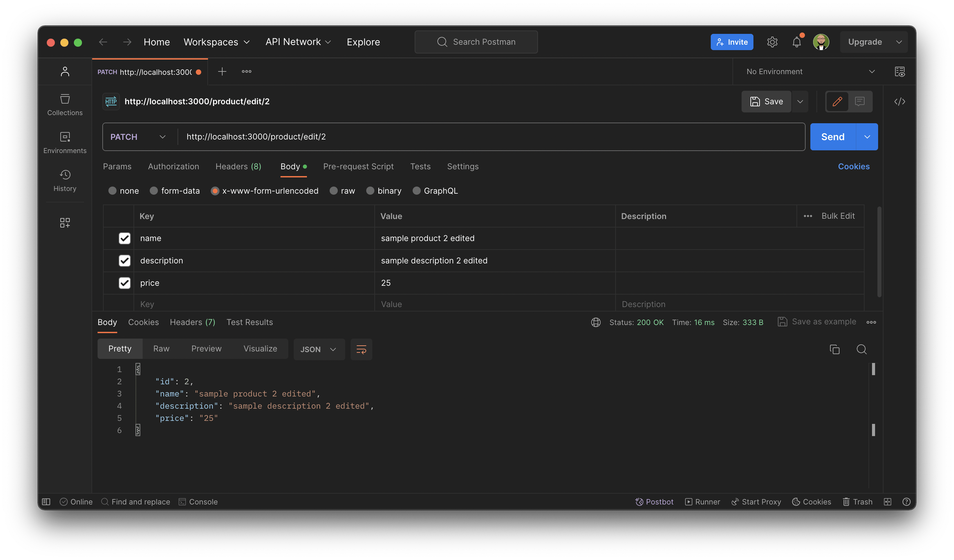Open Postman settings gear
This screenshot has width=954, height=560.
(772, 42)
